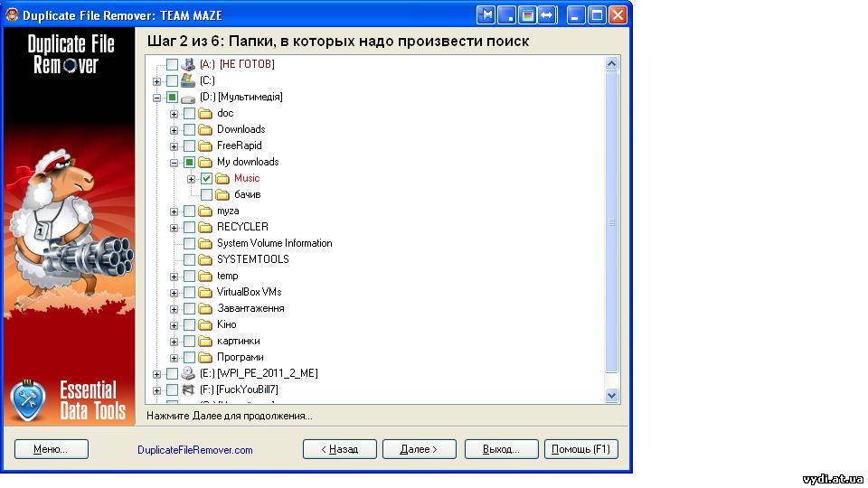Click the бачив folder icon
This screenshot has height=488, width=868.
(222, 195)
